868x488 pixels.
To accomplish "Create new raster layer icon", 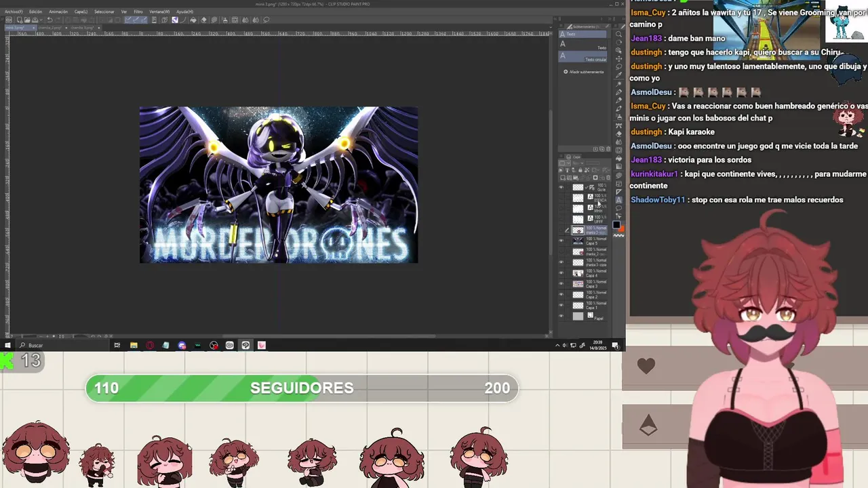I will pyautogui.click(x=562, y=177).
